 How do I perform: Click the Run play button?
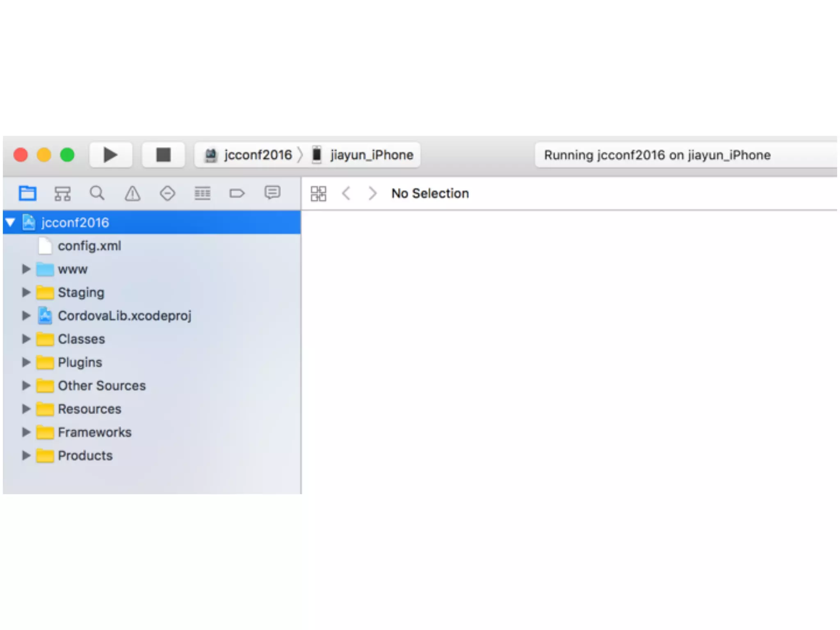tap(110, 155)
